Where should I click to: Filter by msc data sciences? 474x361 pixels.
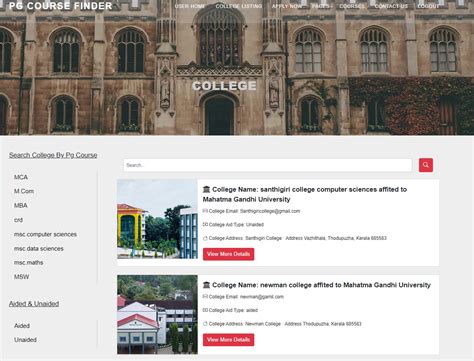pos(39,249)
